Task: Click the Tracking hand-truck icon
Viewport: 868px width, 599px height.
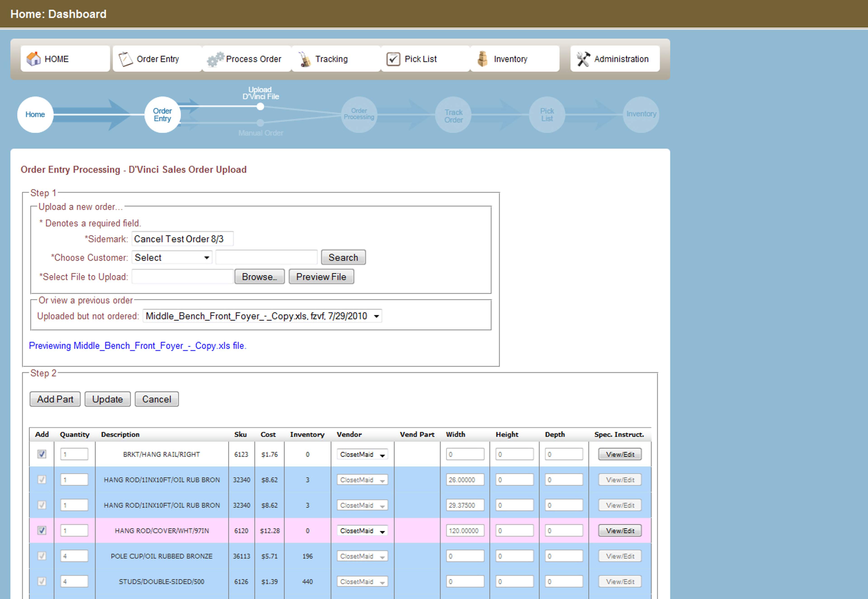Action: coord(304,59)
